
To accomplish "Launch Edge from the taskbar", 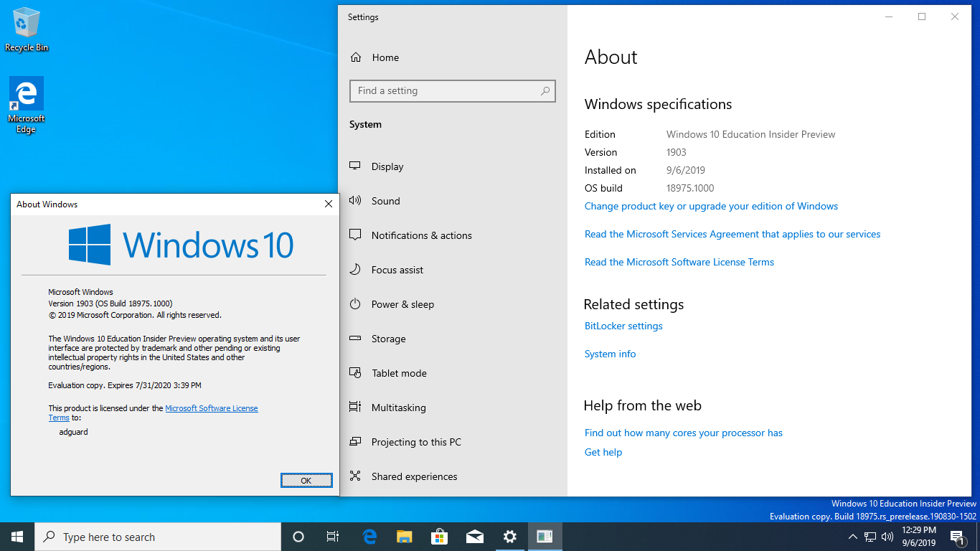I will [x=369, y=537].
